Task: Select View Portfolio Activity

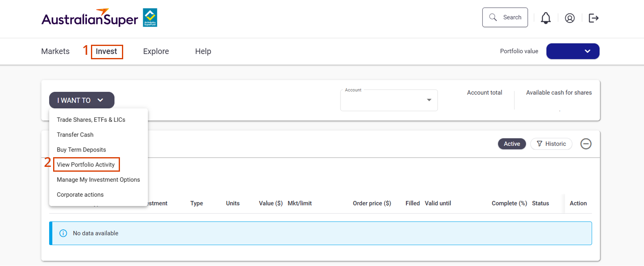Action: click(x=86, y=164)
